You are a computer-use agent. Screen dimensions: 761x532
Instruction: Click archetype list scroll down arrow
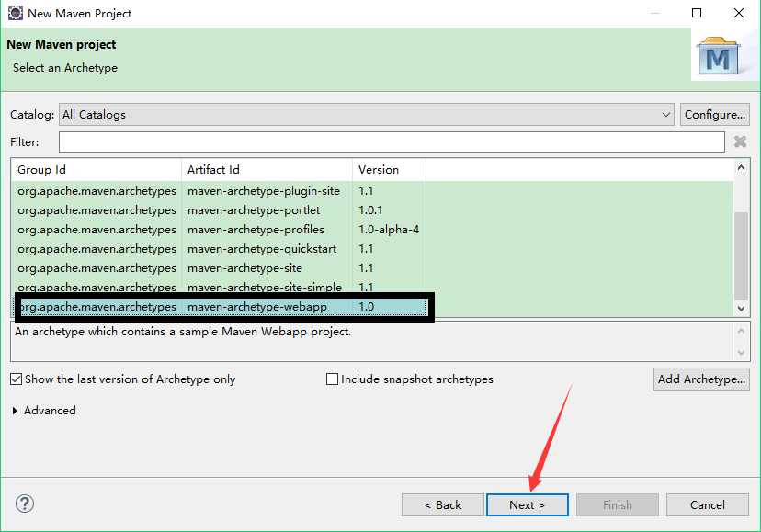click(x=741, y=308)
